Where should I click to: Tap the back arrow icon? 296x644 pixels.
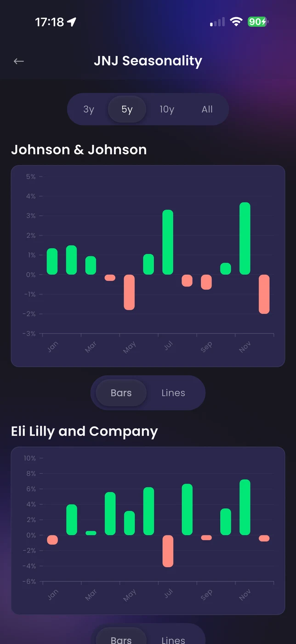[x=19, y=61]
